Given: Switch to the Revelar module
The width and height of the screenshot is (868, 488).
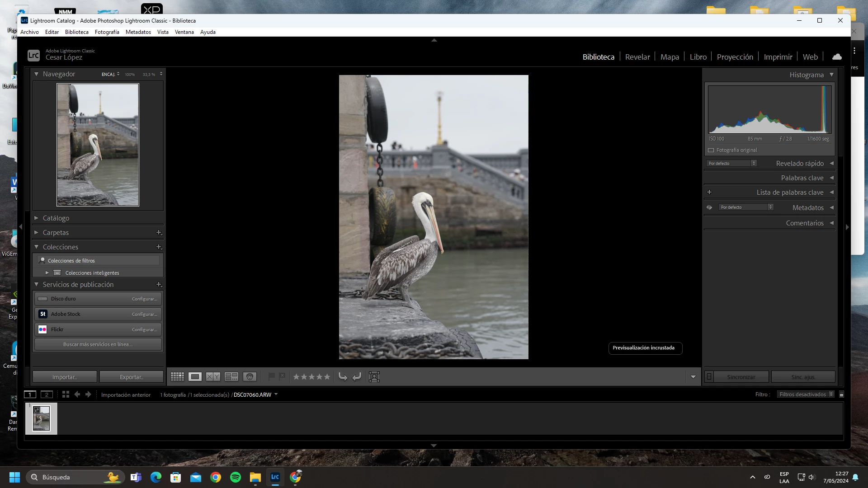Looking at the screenshot, I should tap(637, 57).
